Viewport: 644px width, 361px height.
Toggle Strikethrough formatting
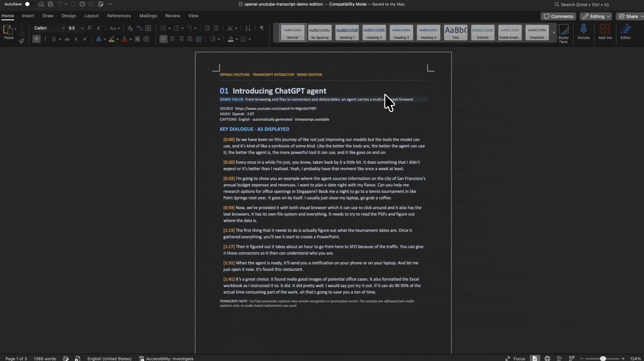pyautogui.click(x=67, y=39)
